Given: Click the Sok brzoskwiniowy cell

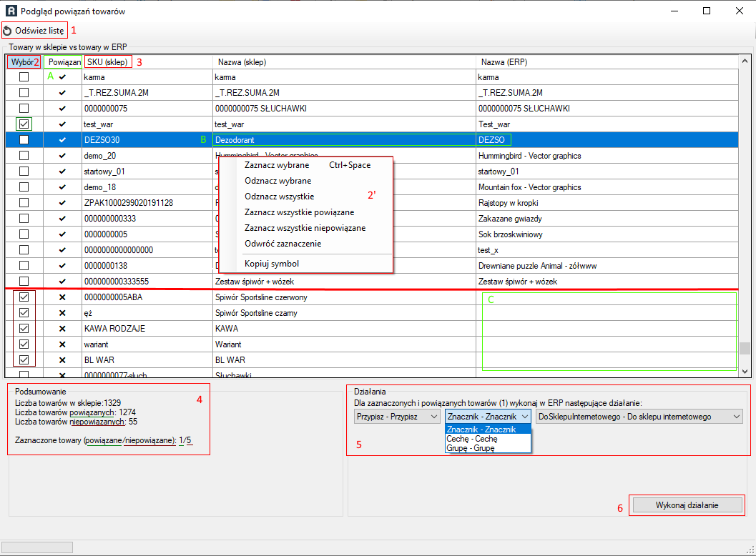Looking at the screenshot, I should click(x=607, y=234).
